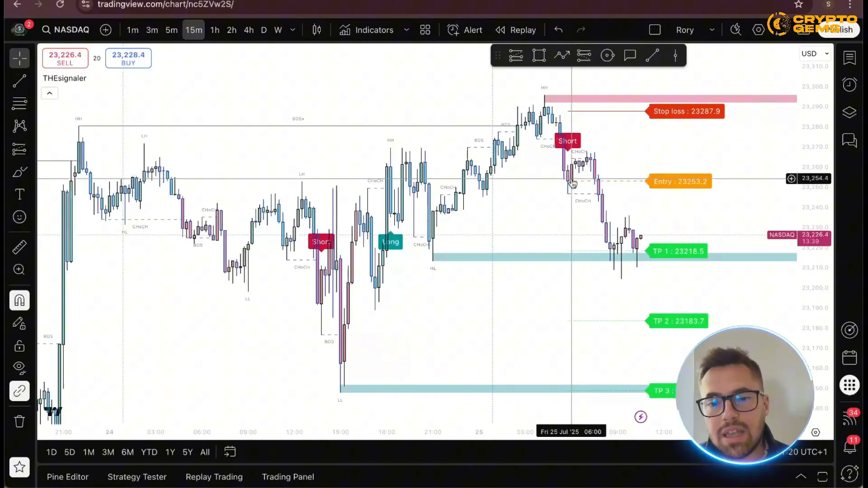868x488 pixels.
Task: Reload the browser page
Action: click(x=60, y=5)
